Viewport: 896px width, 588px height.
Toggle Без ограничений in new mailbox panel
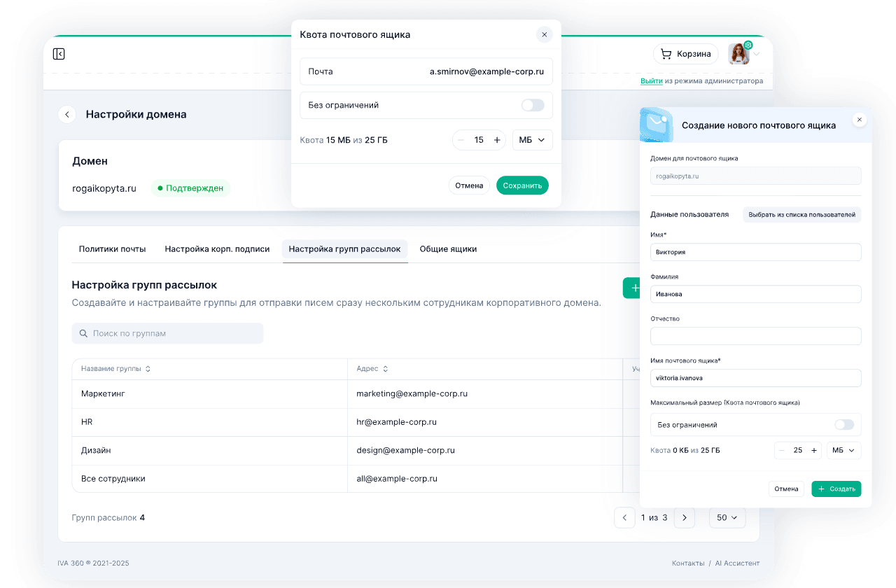point(844,425)
